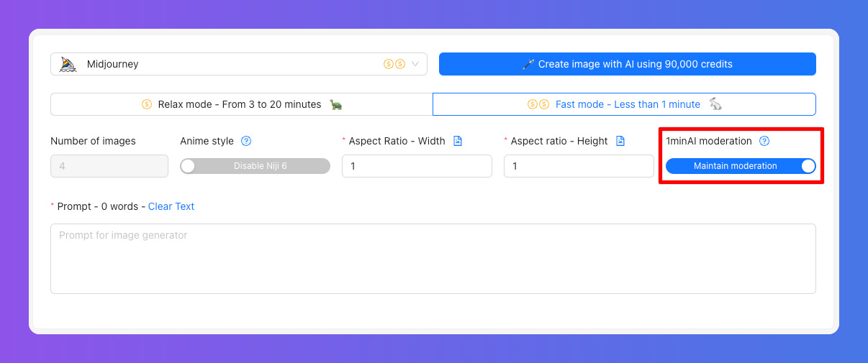Image resolution: width=868 pixels, height=363 pixels.
Task: Click the rabbit icon in Fast mode
Action: coord(715,104)
